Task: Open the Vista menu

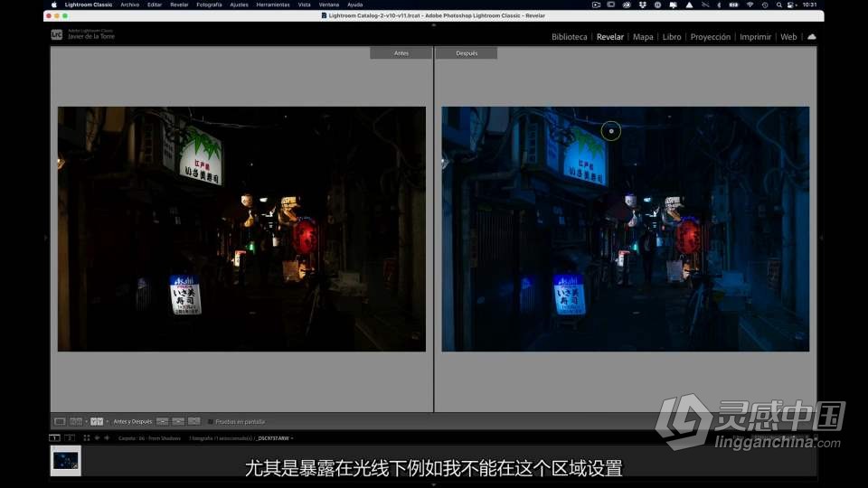Action: [305, 5]
